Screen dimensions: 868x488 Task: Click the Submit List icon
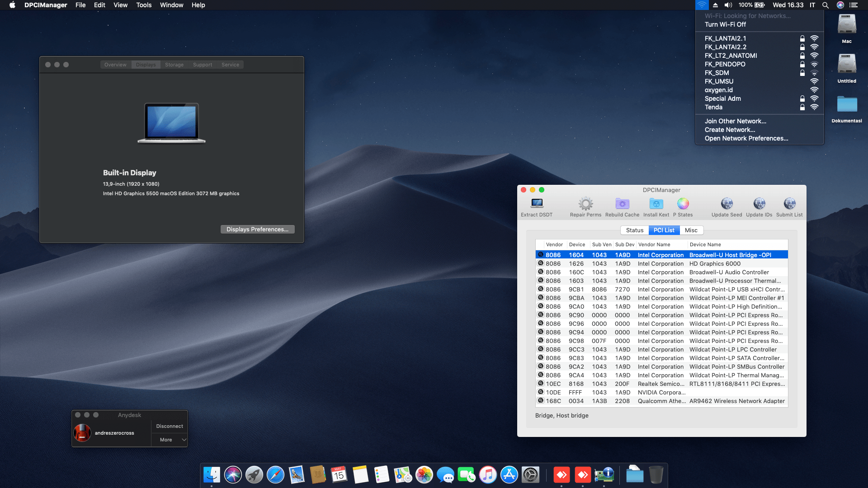click(x=789, y=204)
